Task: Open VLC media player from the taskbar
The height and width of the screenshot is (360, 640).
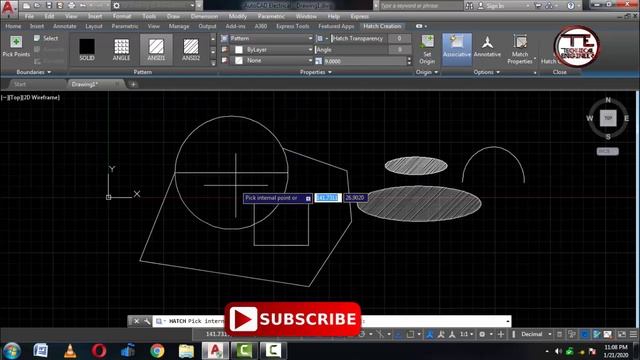Action: point(70,351)
